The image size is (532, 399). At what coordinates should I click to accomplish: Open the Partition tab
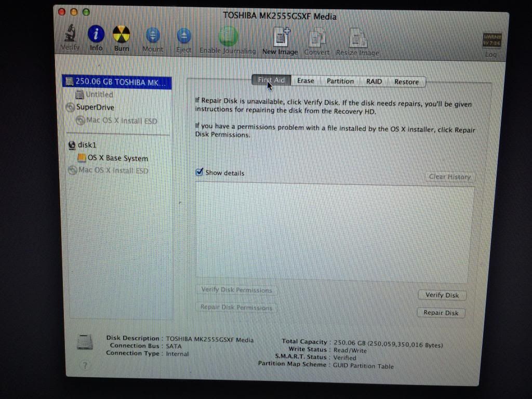(340, 81)
